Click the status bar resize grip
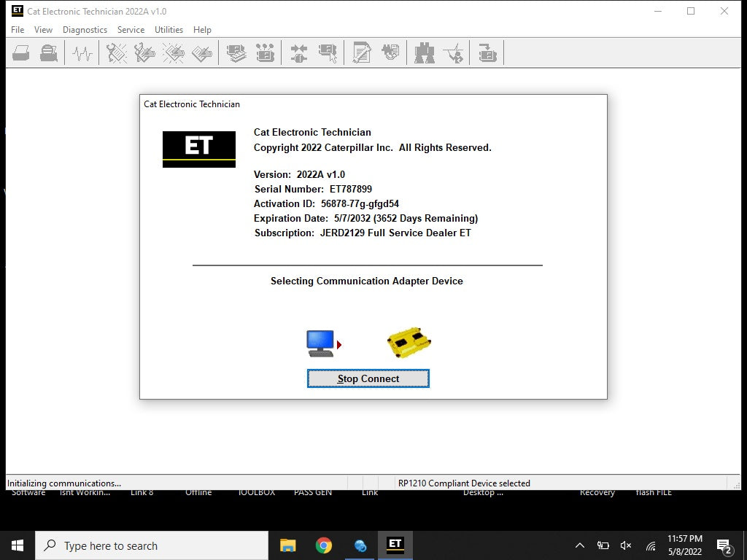 pyautogui.click(x=737, y=485)
